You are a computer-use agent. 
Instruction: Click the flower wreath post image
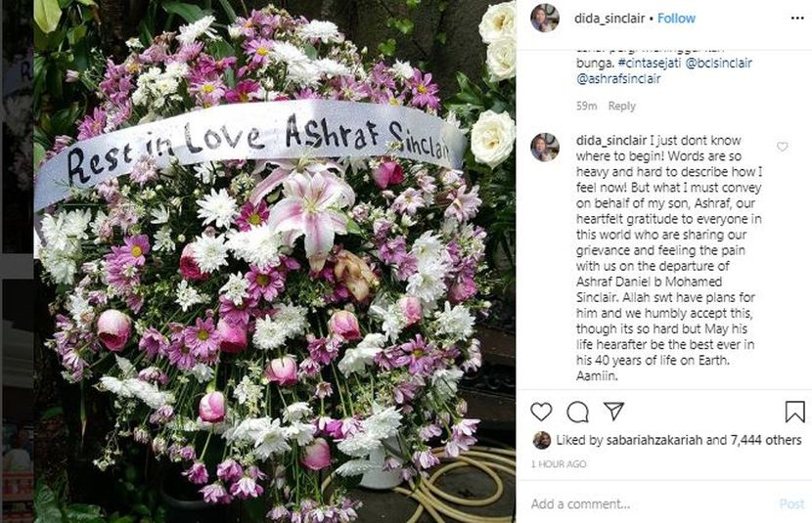point(275,262)
